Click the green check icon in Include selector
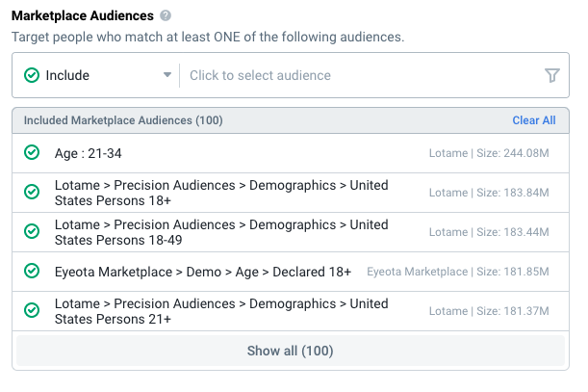The height and width of the screenshot is (392, 588). pos(32,75)
